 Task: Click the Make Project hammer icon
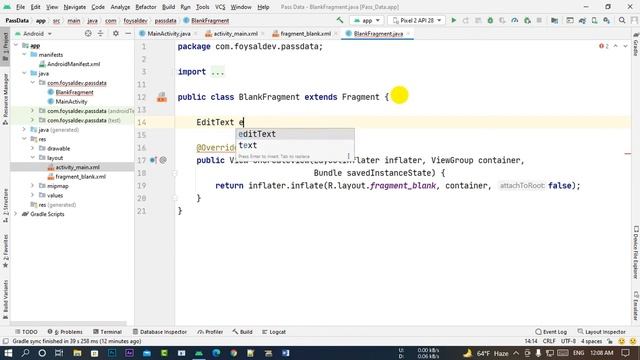click(340, 20)
